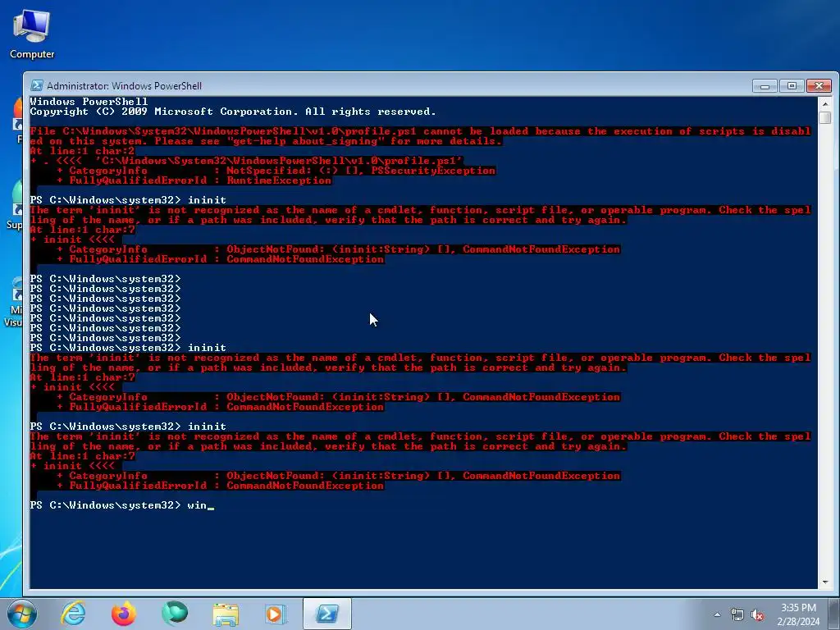Click the console scrollbar up arrow
Viewport: 840px width, 630px height.
pyautogui.click(x=825, y=103)
